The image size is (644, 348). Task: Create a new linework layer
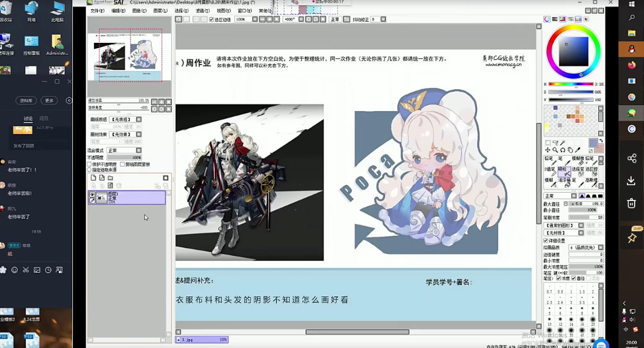(102, 178)
